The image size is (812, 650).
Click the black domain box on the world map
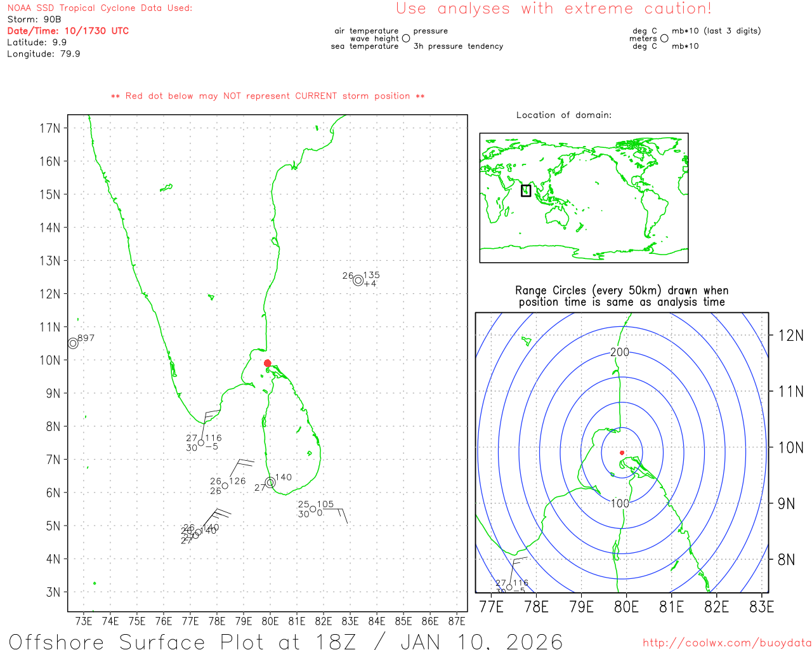(526, 190)
